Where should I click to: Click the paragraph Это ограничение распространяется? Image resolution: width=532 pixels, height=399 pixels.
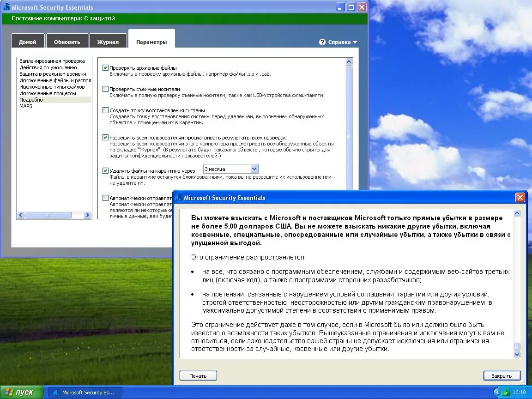pos(248,257)
